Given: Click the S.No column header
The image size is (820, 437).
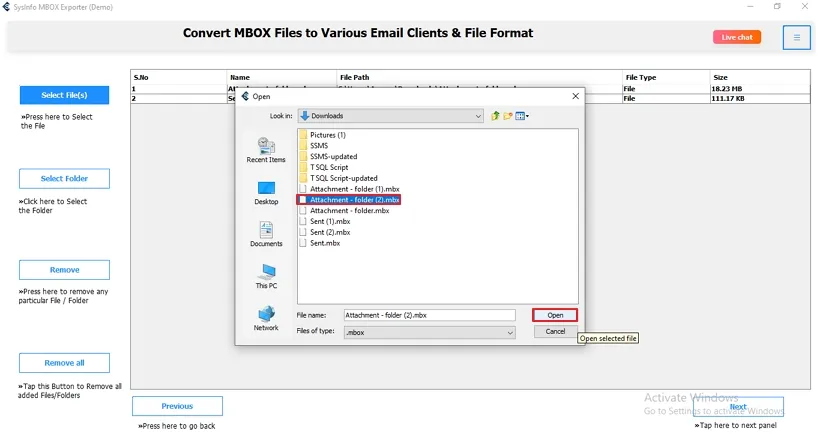Looking at the screenshot, I should (x=178, y=77).
